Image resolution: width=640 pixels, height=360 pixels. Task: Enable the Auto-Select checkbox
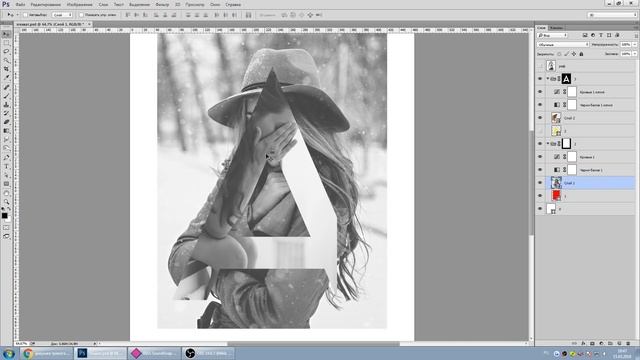[x=25, y=15]
